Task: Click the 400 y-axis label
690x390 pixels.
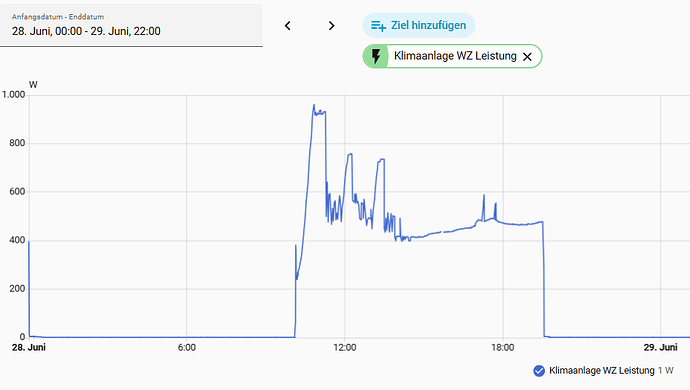Action: 17,240
